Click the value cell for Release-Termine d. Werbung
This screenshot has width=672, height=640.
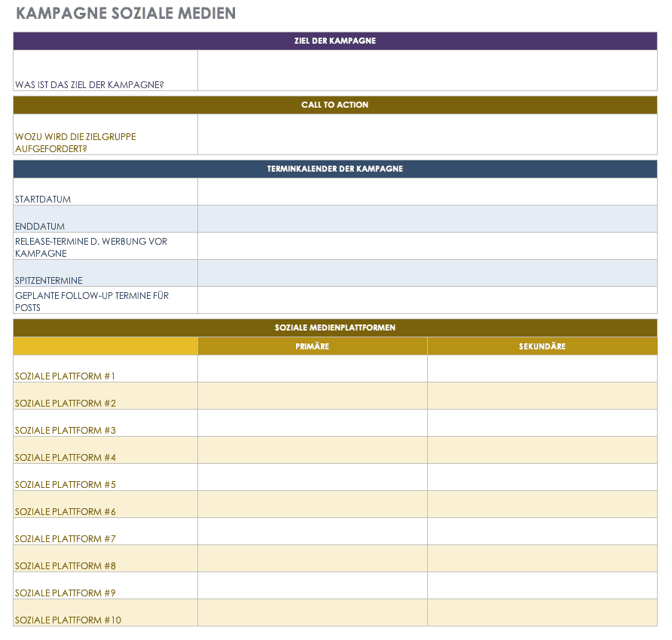[x=427, y=246]
